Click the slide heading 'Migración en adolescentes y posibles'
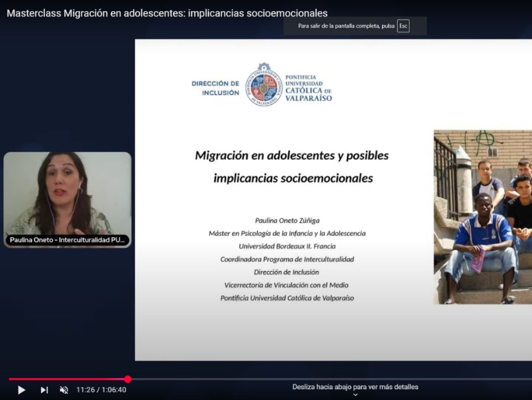This screenshot has width=532, height=400. click(x=291, y=156)
